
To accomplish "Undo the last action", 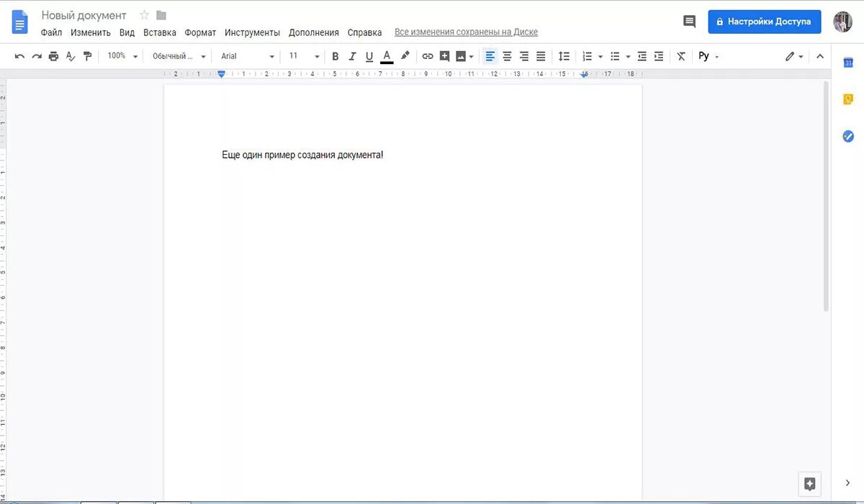I will click(19, 56).
